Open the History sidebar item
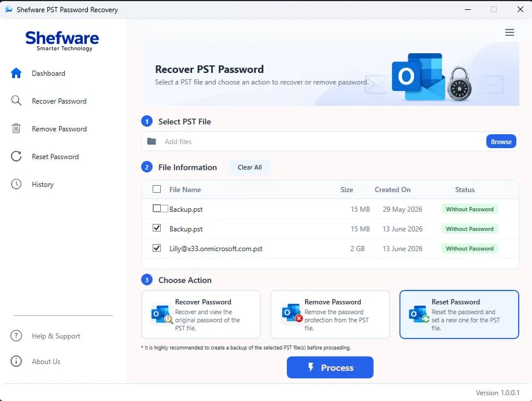532x401 pixels. (42, 185)
